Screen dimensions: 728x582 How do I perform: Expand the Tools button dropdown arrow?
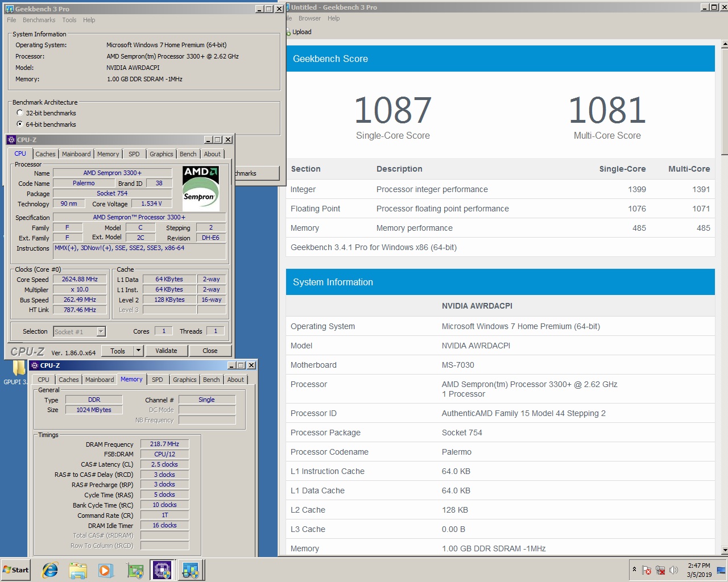pyautogui.click(x=138, y=351)
